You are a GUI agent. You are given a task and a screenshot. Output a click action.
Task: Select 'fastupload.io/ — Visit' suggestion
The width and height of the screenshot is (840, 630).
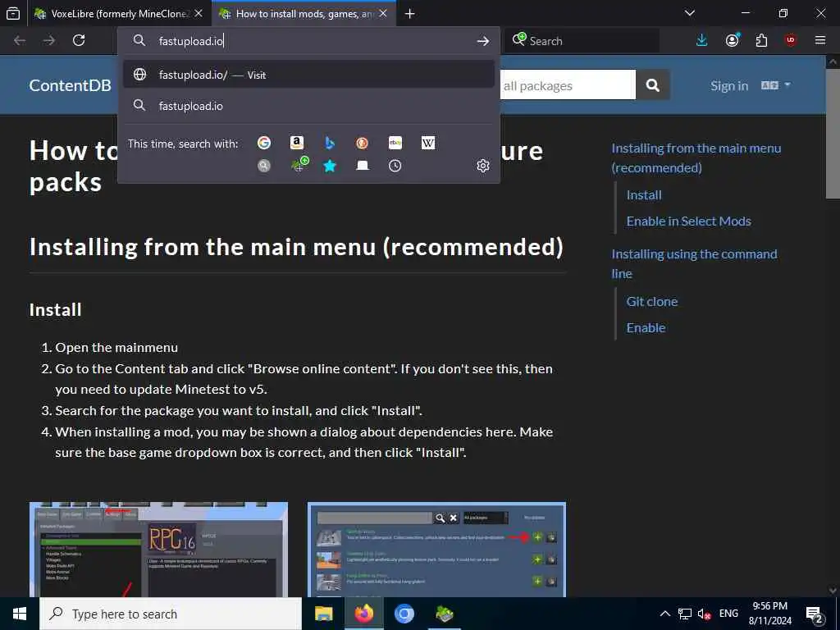tap(308, 75)
